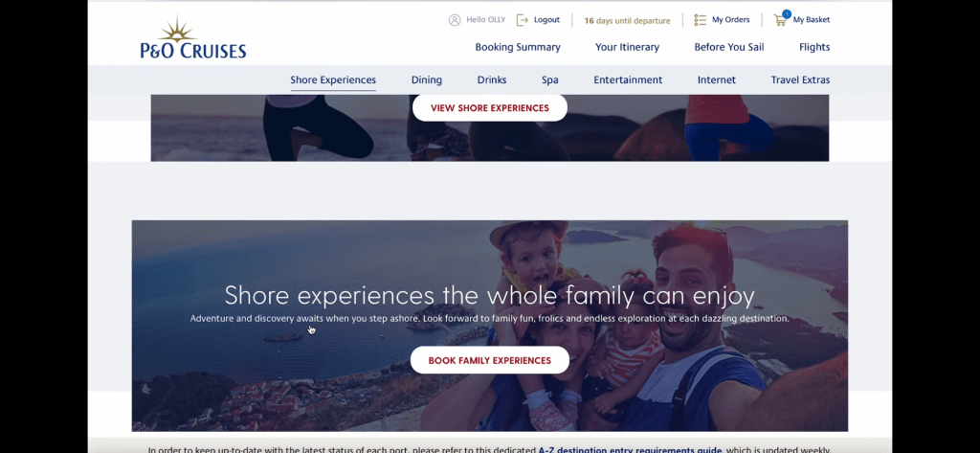980x453 pixels.
Task: Select the Flights menu item
Action: tap(814, 47)
